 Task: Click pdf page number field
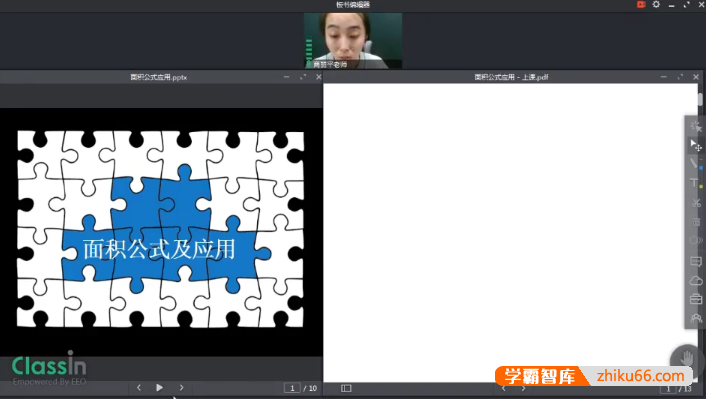[669, 389]
